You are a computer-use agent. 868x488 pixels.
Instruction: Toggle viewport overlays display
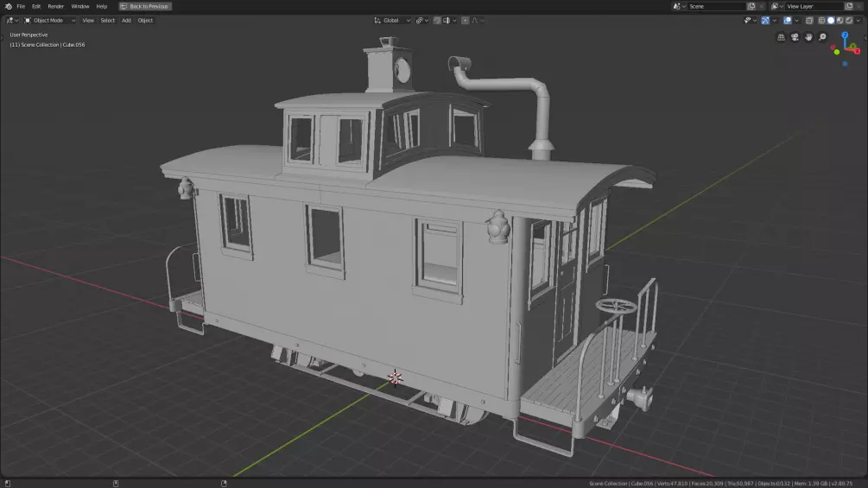tap(787, 21)
